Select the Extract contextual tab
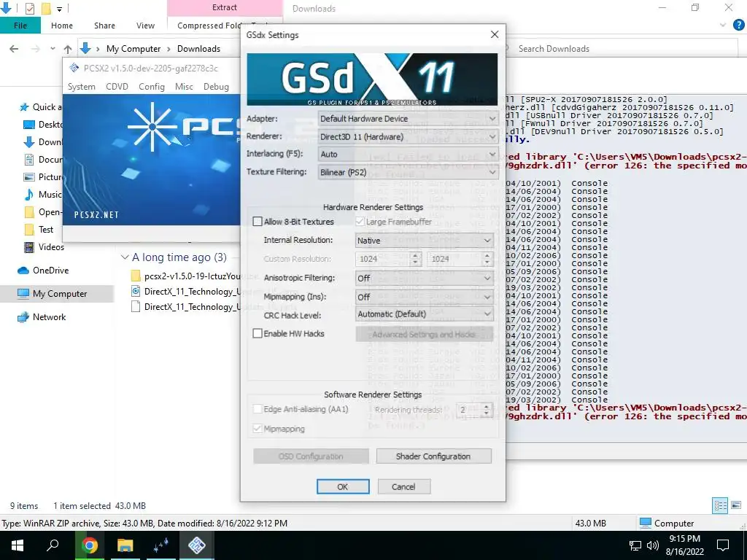 tap(225, 7)
